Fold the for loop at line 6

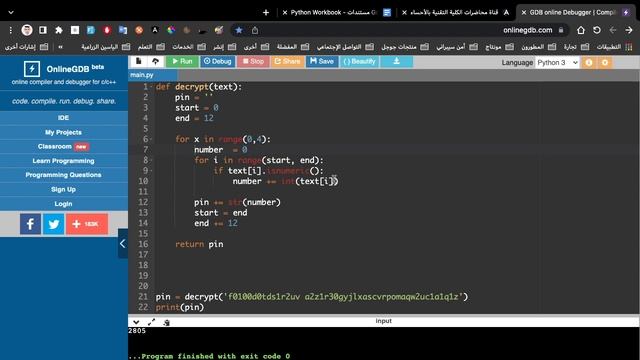point(151,139)
